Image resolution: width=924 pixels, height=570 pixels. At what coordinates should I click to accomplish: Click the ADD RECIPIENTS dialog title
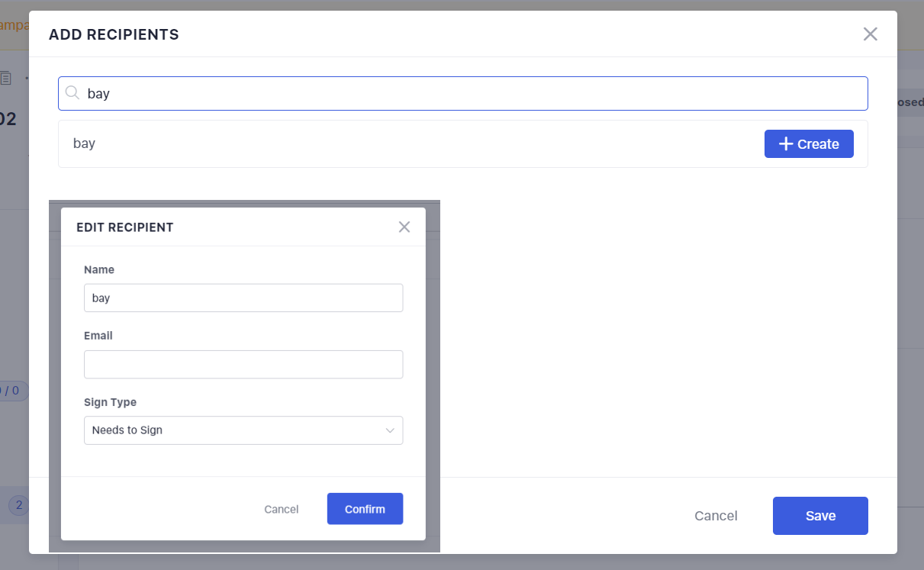coord(113,34)
